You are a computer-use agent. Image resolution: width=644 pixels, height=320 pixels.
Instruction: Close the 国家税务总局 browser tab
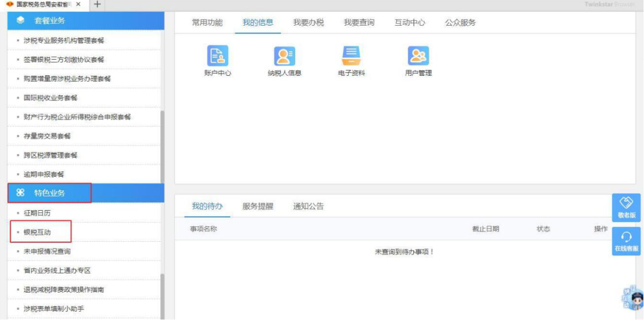coord(78,4)
